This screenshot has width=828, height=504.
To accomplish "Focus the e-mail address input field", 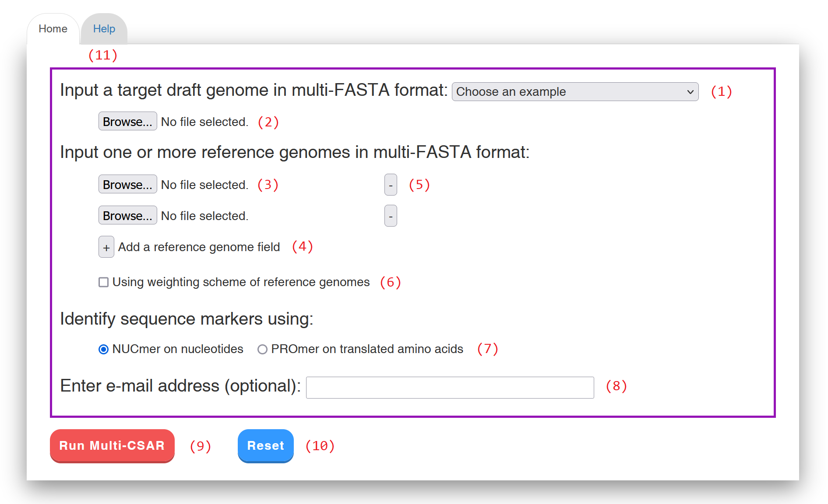I will (450, 388).
